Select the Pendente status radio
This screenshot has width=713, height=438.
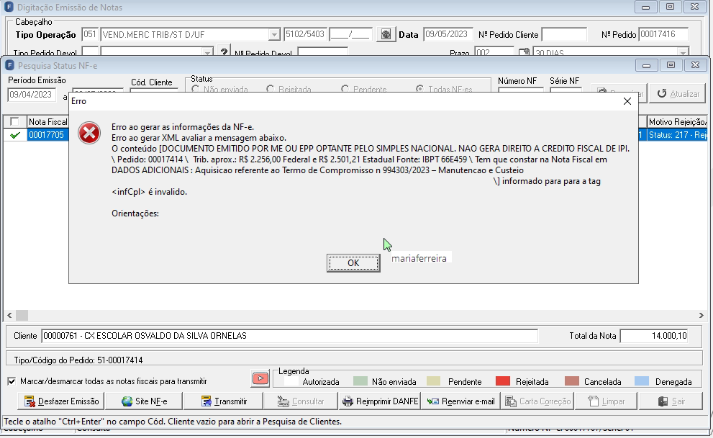tap(345, 89)
